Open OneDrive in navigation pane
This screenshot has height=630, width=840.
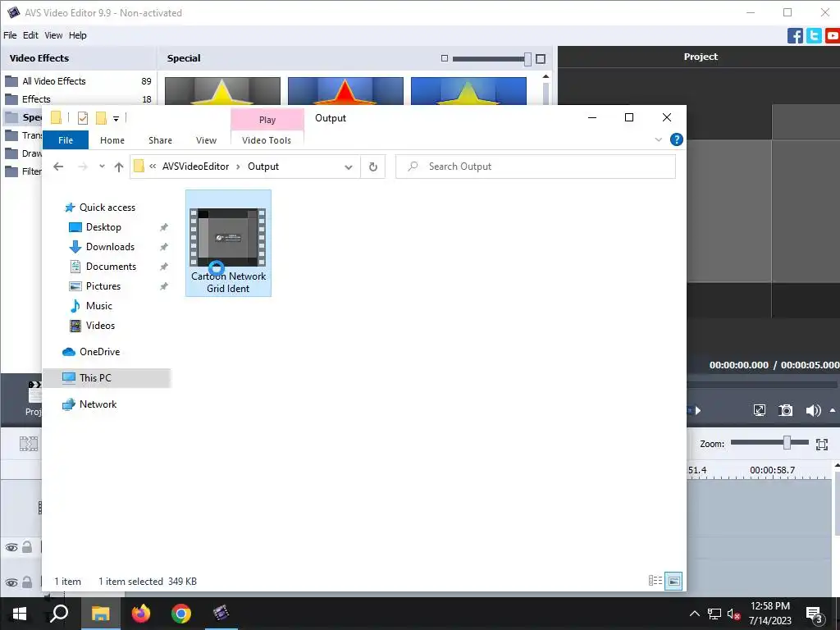99,352
